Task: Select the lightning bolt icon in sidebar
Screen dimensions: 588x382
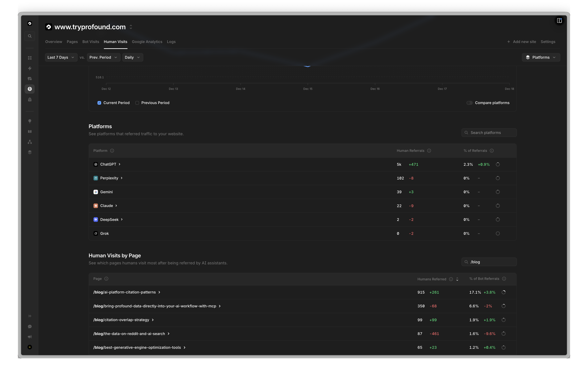Action: pyautogui.click(x=30, y=68)
